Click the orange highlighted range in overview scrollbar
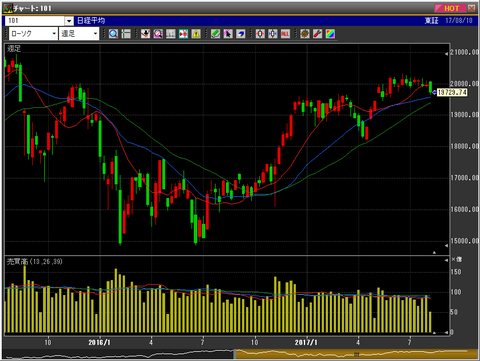 click(x=356, y=354)
